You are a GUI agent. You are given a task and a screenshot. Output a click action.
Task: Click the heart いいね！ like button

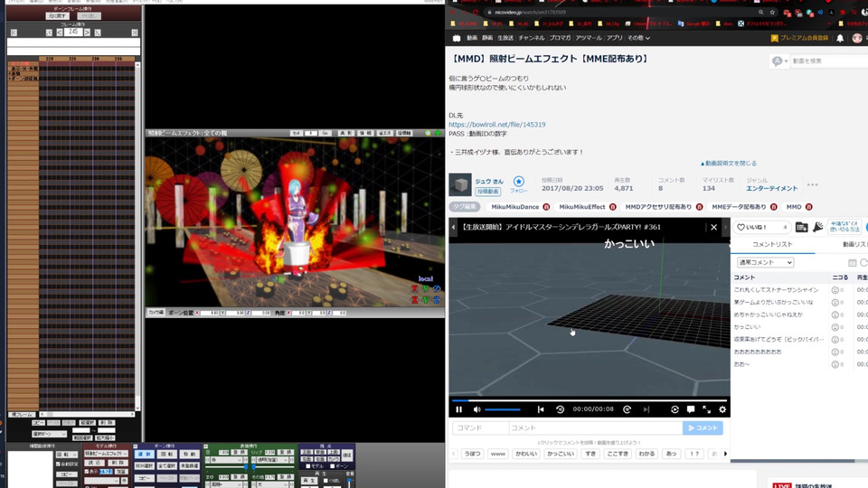point(761,227)
